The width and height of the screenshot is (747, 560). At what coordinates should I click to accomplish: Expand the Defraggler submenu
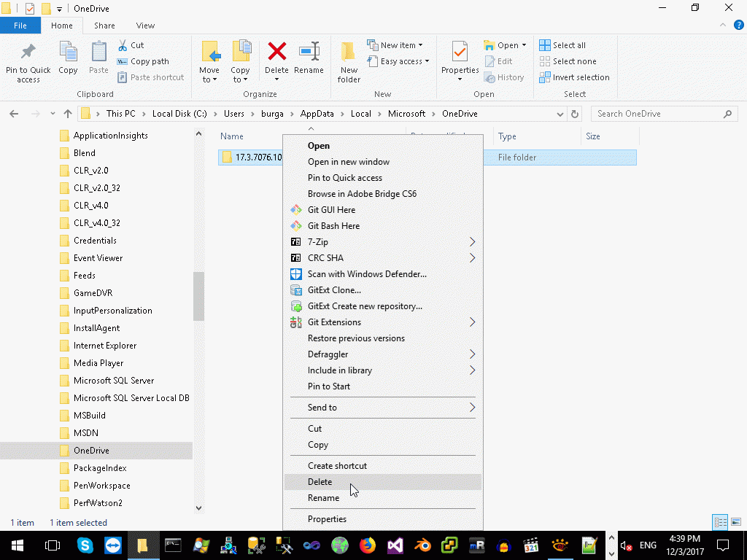coord(382,354)
